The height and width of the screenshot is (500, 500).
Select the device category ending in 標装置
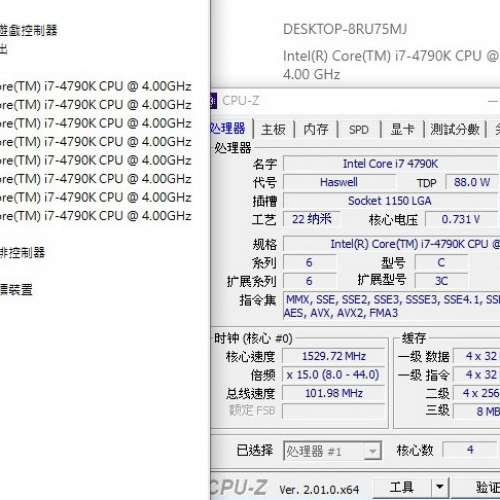[16, 289]
